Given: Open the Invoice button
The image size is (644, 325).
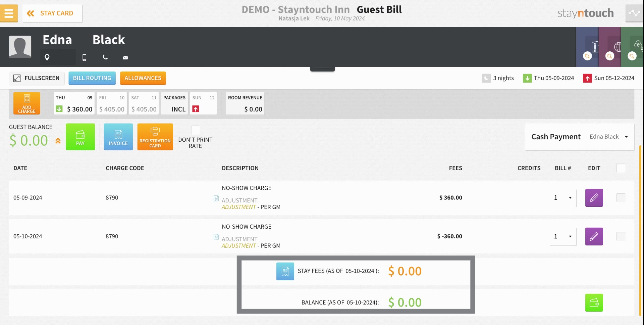Looking at the screenshot, I should [118, 137].
